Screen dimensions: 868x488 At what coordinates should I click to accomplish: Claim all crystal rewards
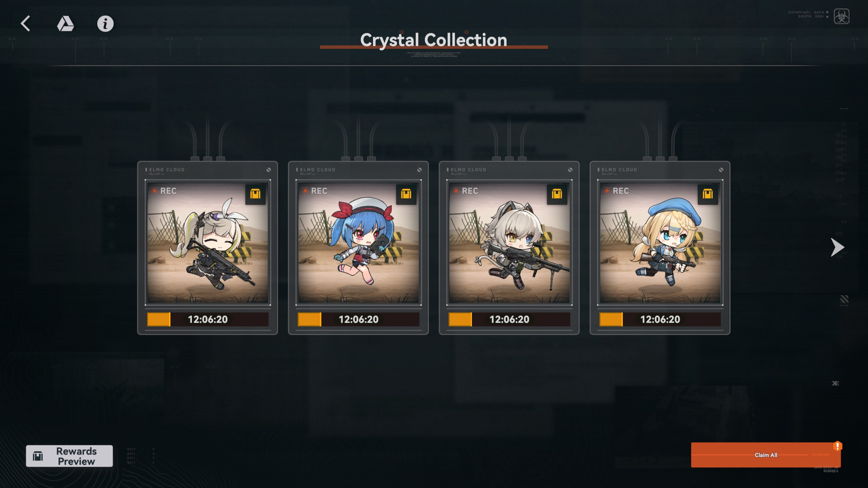coord(766,455)
